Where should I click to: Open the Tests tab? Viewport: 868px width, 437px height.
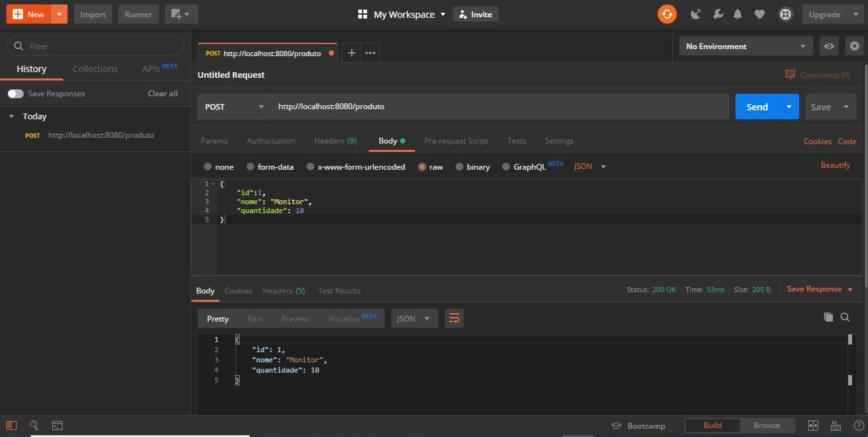[517, 141]
